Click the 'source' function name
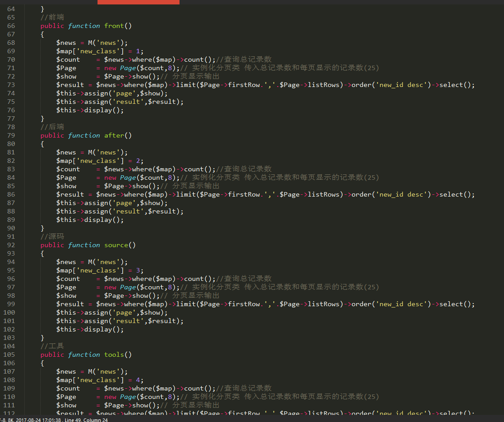 116,245
